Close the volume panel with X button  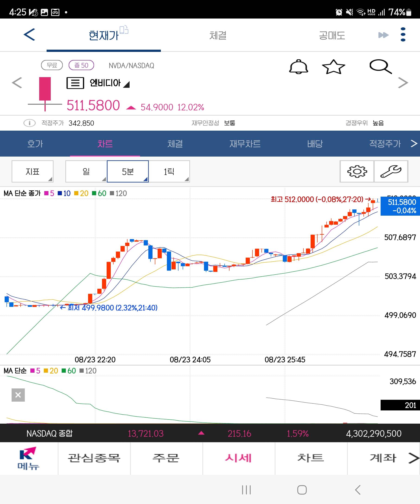[x=18, y=395]
